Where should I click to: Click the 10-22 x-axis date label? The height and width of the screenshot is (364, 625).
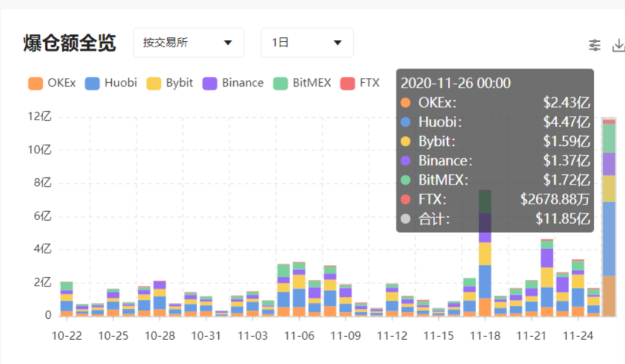(x=67, y=335)
